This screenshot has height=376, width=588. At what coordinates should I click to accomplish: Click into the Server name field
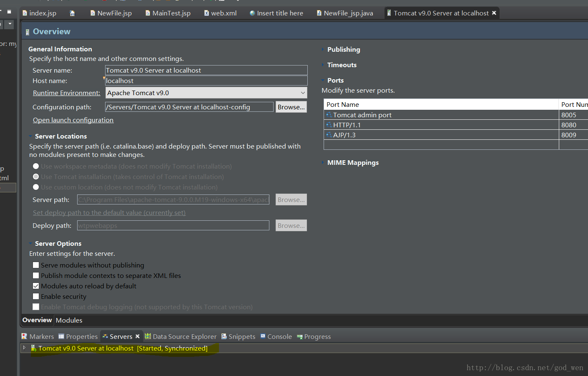coord(206,70)
